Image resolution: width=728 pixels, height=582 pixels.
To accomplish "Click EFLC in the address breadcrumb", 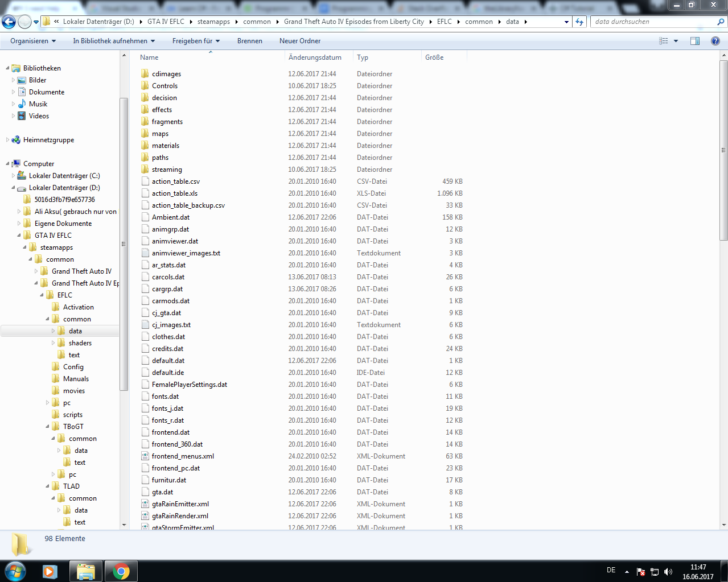I will click(x=445, y=22).
